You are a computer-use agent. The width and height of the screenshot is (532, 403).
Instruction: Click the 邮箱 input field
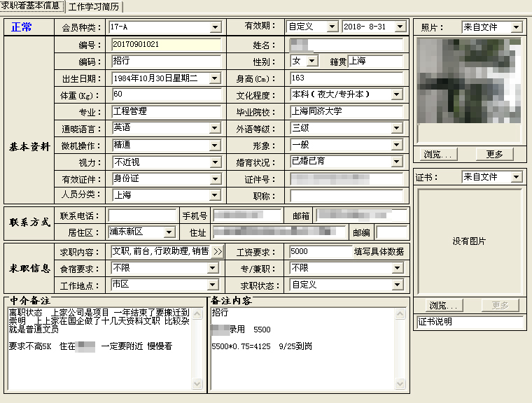(362, 215)
